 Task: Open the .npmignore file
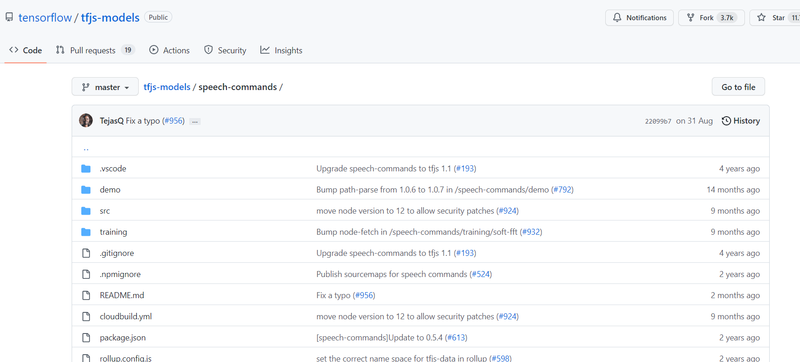120,274
